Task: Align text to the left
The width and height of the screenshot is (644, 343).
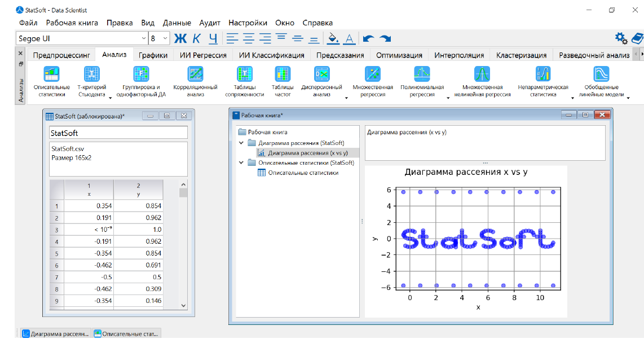Action: [232, 38]
